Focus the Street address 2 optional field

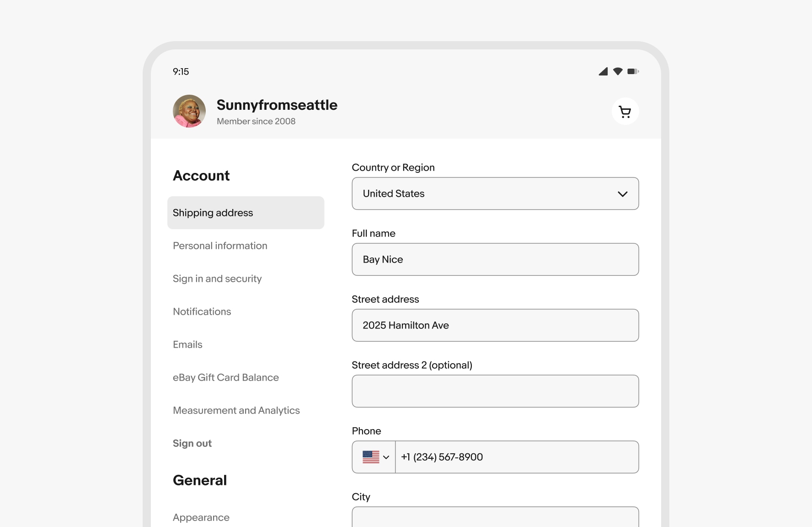click(x=495, y=391)
